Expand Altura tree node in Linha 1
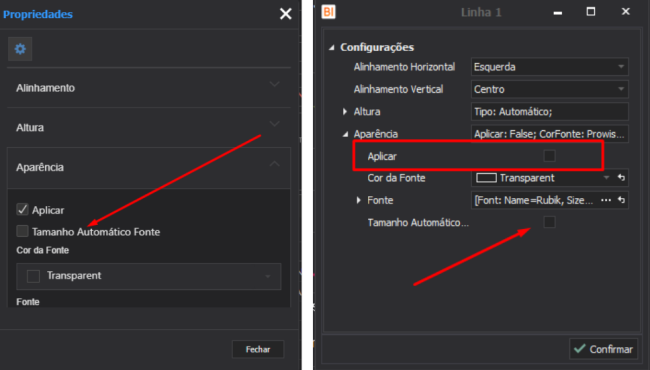Screen dimensions: 650x370 (x=345, y=111)
